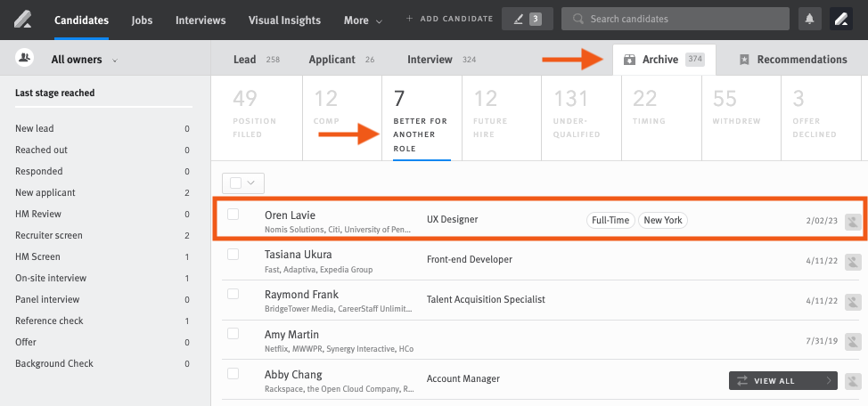Filter by Recruiter screen stage
The height and width of the screenshot is (406, 868).
49,235
